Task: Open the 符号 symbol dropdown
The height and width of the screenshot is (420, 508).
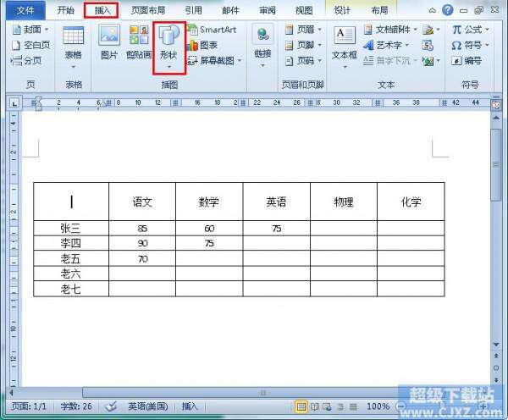Action: pyautogui.click(x=471, y=45)
